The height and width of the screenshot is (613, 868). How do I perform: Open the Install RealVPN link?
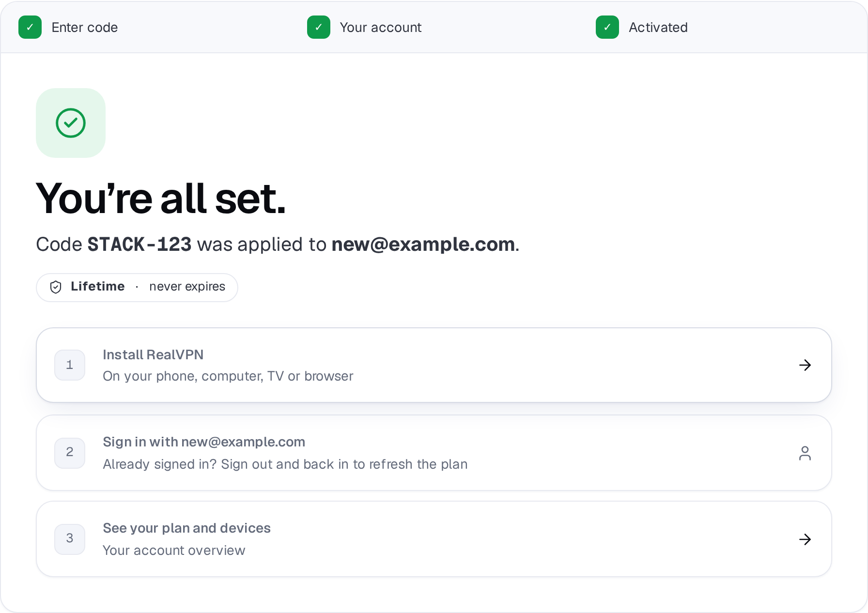[434, 365]
